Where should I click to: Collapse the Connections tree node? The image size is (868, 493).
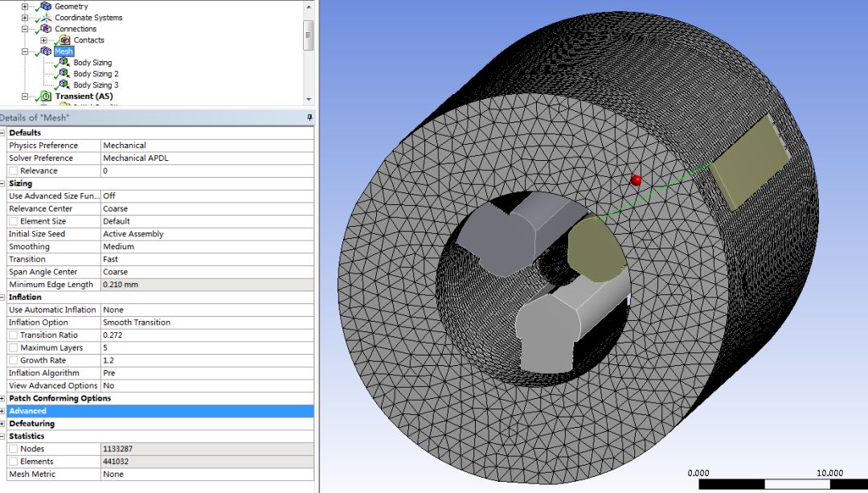(x=25, y=29)
